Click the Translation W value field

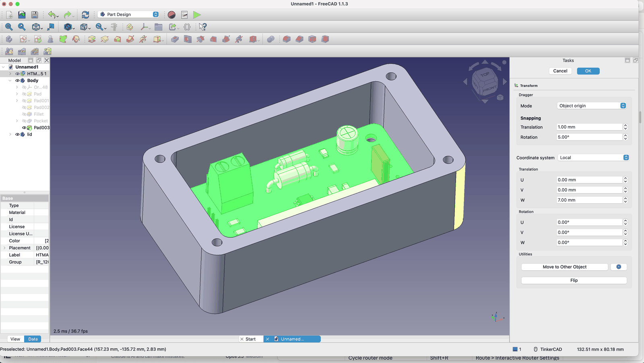pyautogui.click(x=590, y=200)
